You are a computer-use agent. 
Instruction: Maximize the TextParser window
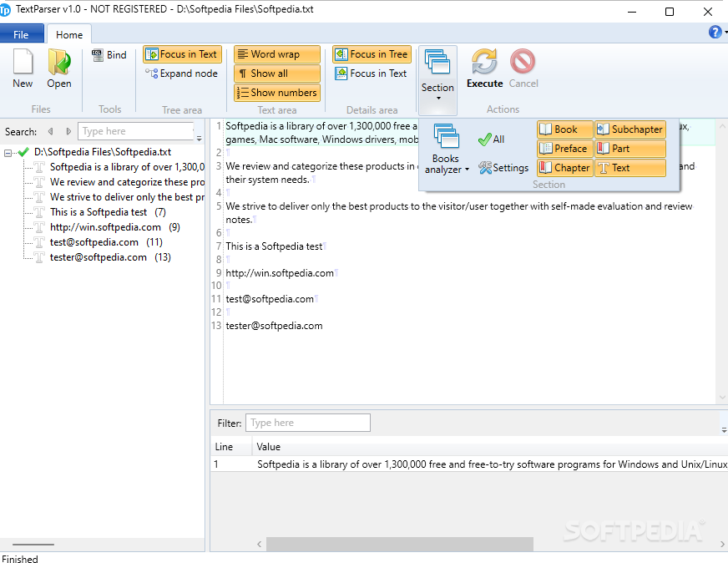pyautogui.click(x=670, y=12)
